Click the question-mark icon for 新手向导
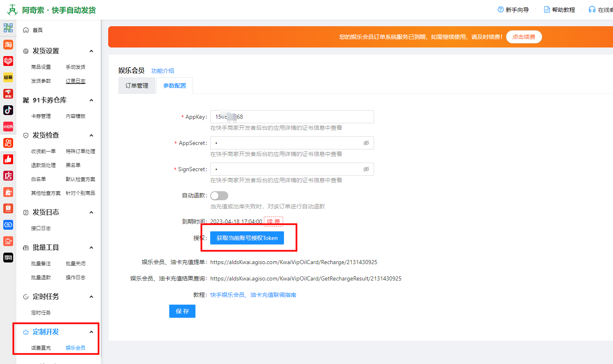This screenshot has width=613, height=364. 501,9
